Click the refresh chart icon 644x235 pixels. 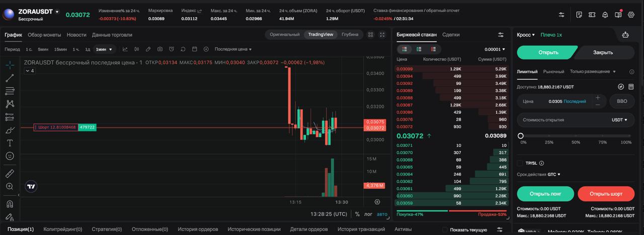183,49
